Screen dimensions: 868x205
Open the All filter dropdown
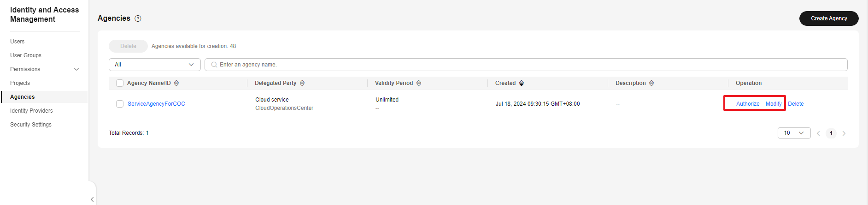click(x=155, y=65)
